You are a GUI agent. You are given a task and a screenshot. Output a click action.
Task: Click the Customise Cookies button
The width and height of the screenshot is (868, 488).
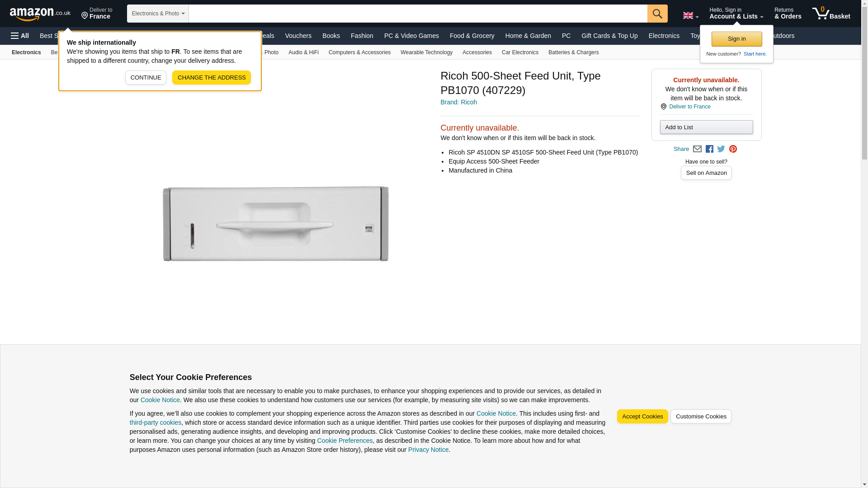point(701,417)
